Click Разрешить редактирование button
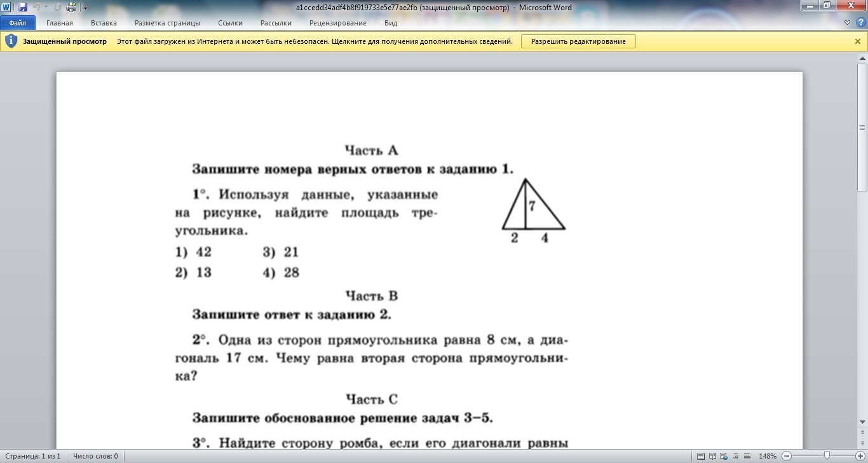The width and height of the screenshot is (868, 463). click(578, 41)
